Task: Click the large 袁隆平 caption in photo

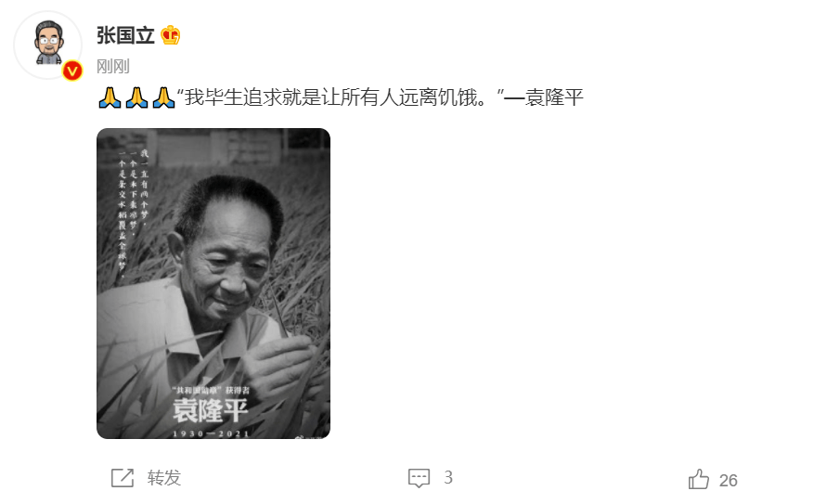Action: [x=211, y=410]
